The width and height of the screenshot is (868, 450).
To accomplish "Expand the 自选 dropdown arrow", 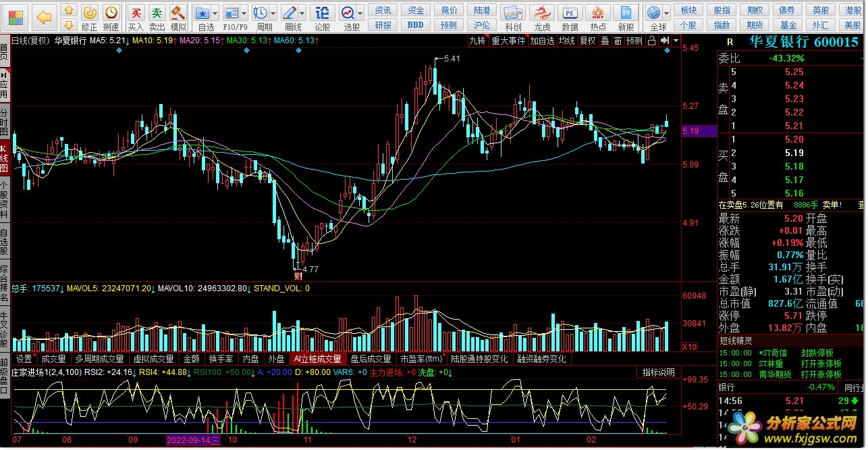I will (x=215, y=13).
